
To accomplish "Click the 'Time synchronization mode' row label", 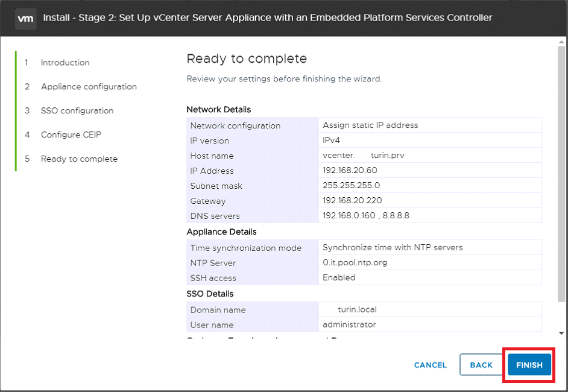I will (246, 248).
